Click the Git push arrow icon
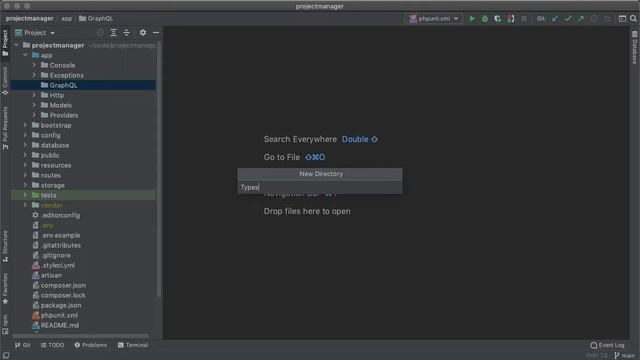Viewport: 640px width, 360px height. 580,19
